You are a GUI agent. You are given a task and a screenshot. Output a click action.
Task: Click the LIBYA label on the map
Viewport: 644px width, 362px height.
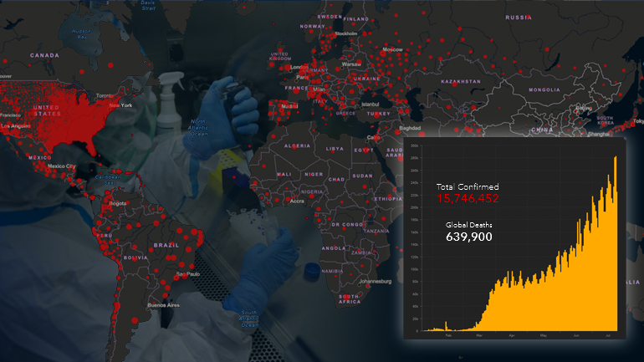pyautogui.click(x=335, y=149)
